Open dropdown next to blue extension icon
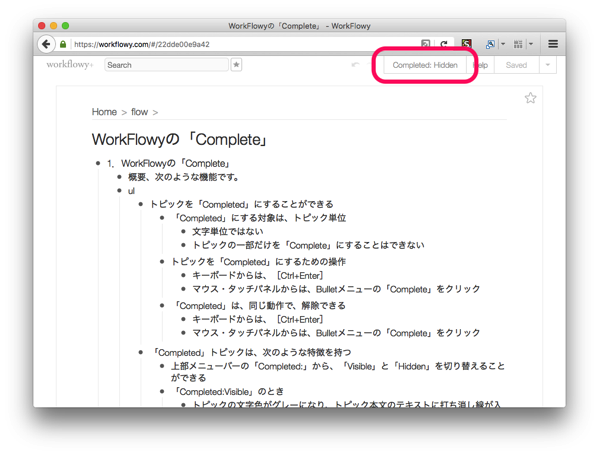 pyautogui.click(x=503, y=44)
